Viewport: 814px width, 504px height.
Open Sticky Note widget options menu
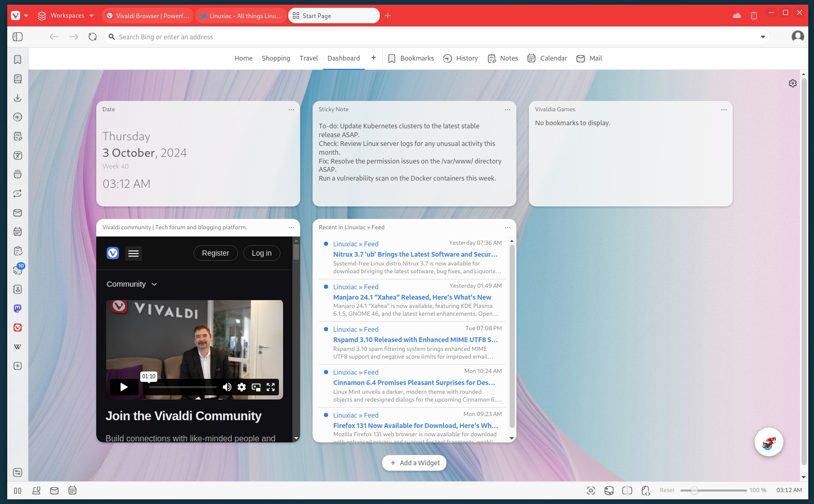pos(508,110)
